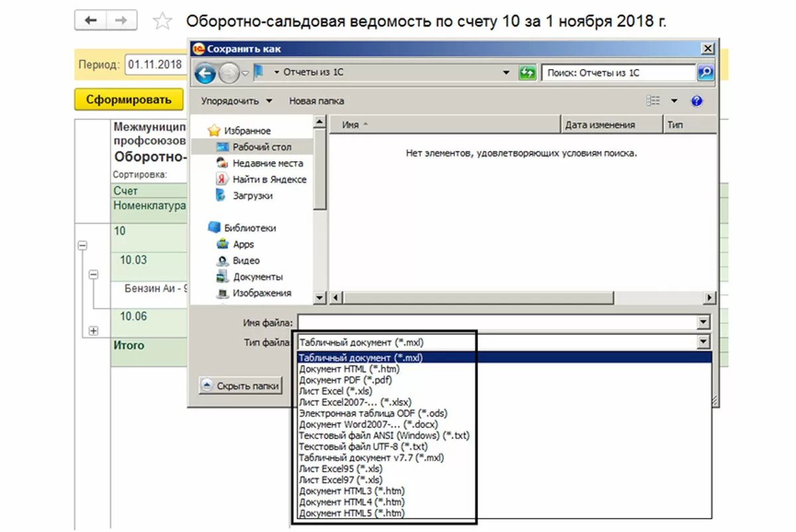Select Рабочий стол in navigation pane
The image size is (796, 532).
coord(253,147)
